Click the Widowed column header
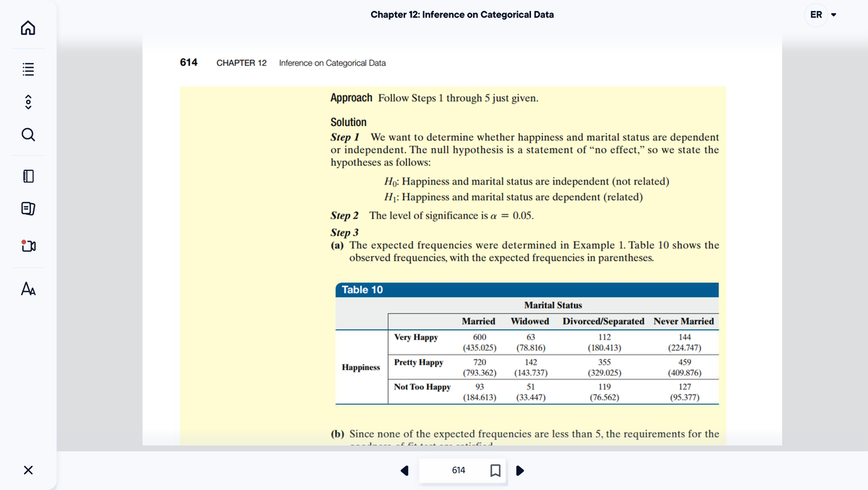The width and height of the screenshot is (868, 490). (x=530, y=321)
